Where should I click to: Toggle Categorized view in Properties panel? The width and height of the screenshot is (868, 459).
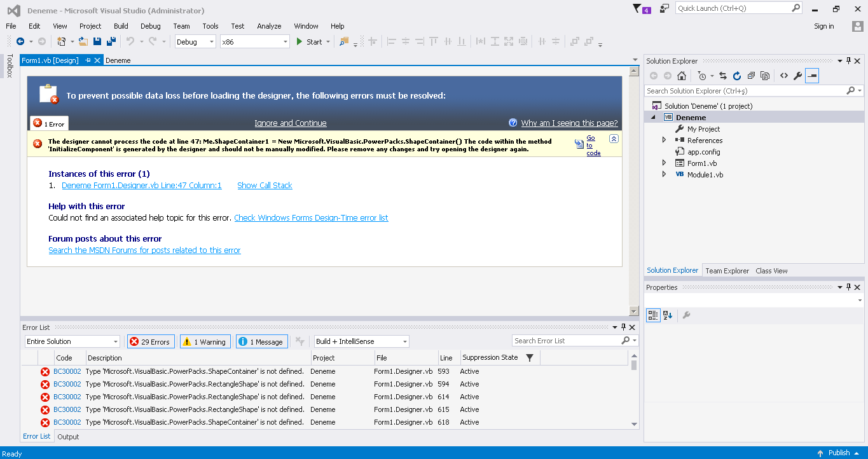653,315
